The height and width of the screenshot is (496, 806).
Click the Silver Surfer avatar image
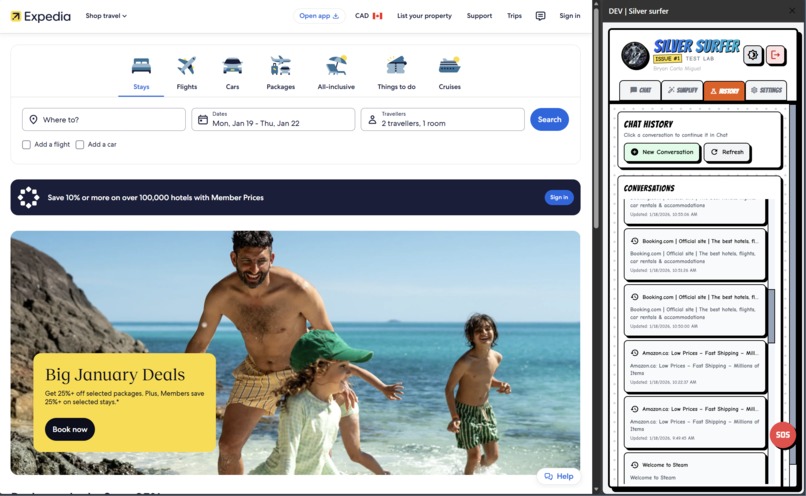tap(635, 56)
